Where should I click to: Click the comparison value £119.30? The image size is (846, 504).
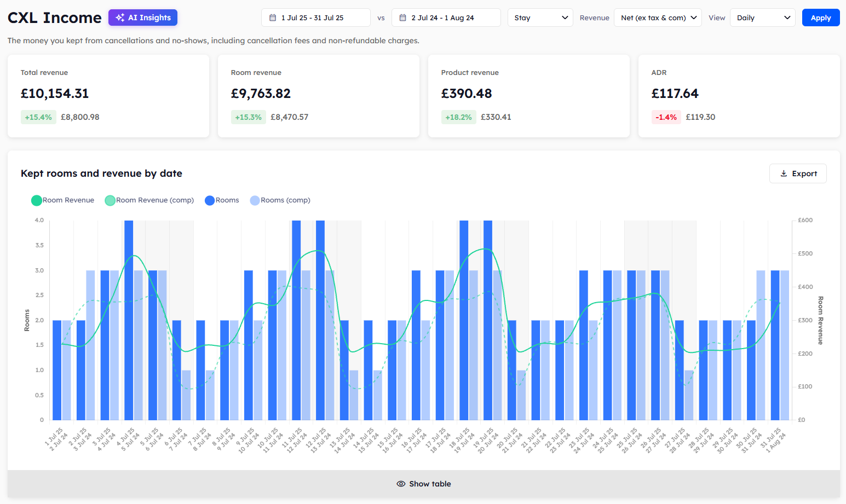click(700, 117)
